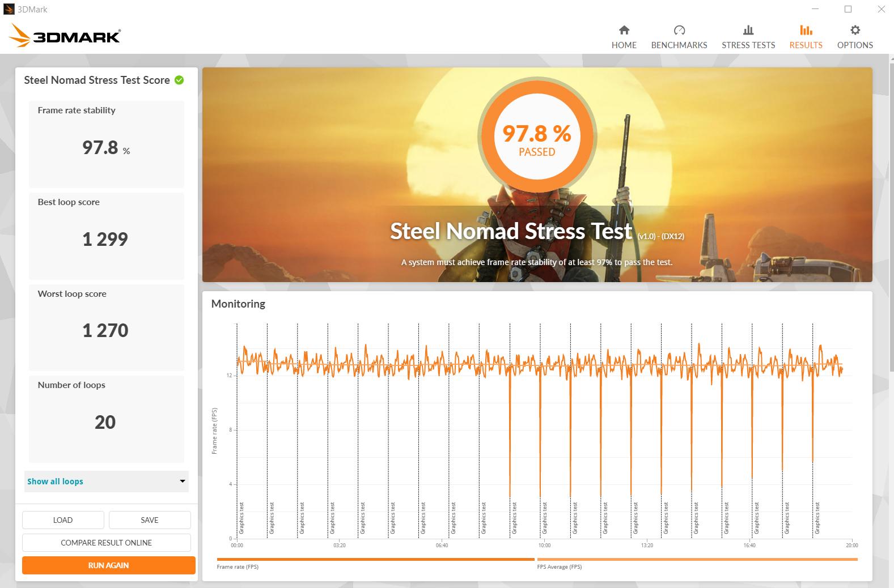The image size is (894, 588).
Task: Select the OPTIONS menu label
Action: 855,45
